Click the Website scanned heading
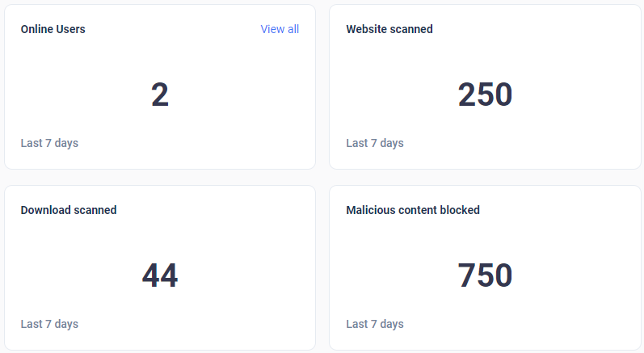 click(389, 29)
